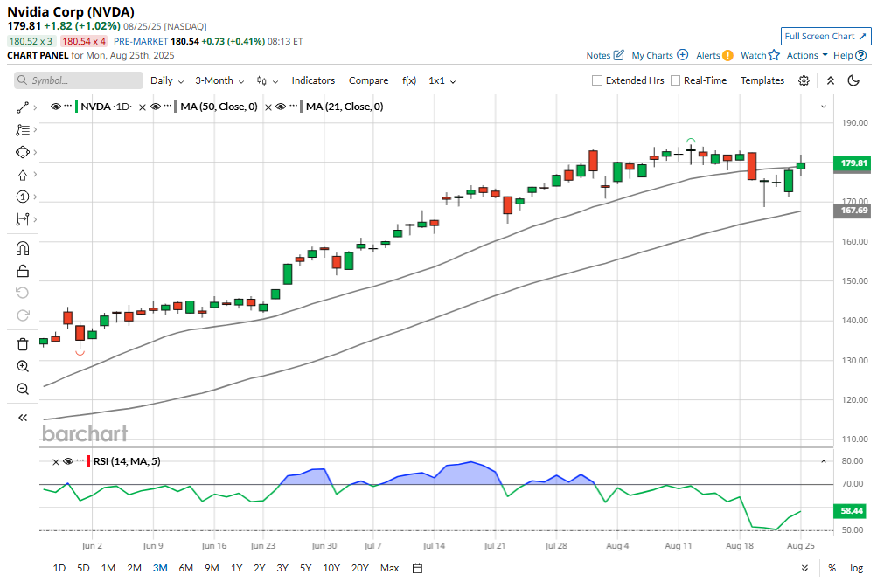
Task: Remove the MA 21 indicator
Action: 268,107
